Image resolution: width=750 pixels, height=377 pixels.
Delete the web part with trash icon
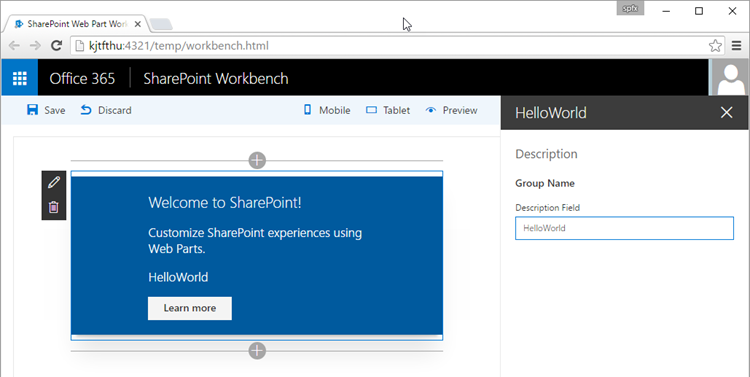[54, 207]
